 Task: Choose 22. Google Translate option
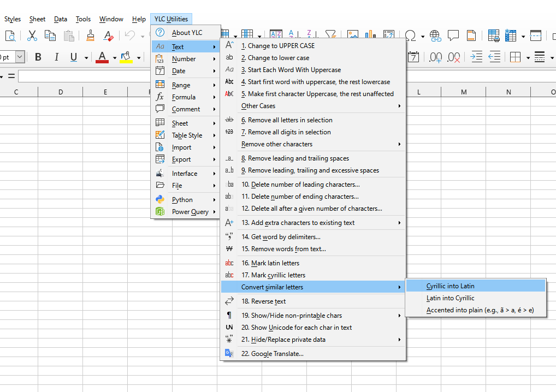pos(272,354)
